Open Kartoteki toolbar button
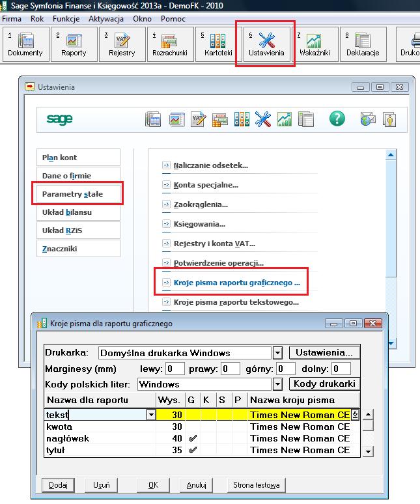The image size is (420, 504). [x=218, y=44]
